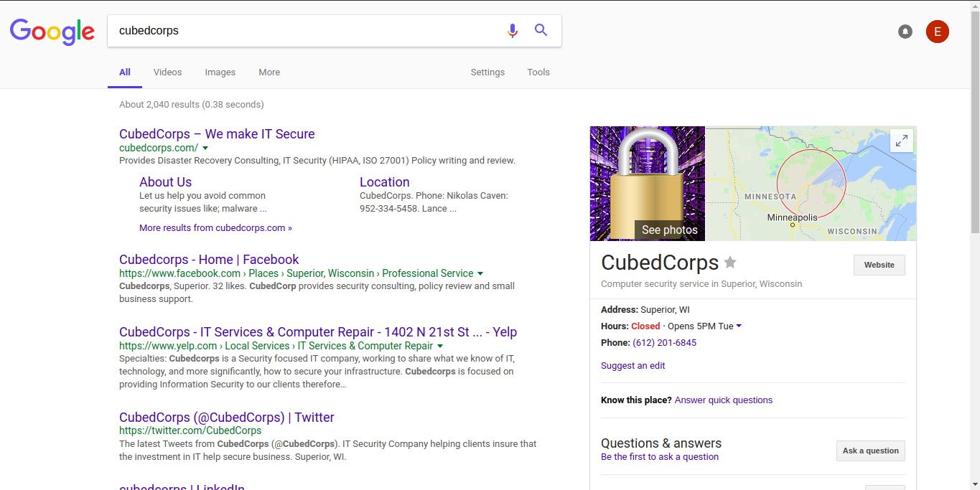Click the 'Address: Superior, WI' line
Image resolution: width=980 pixels, height=490 pixels.
646,310
